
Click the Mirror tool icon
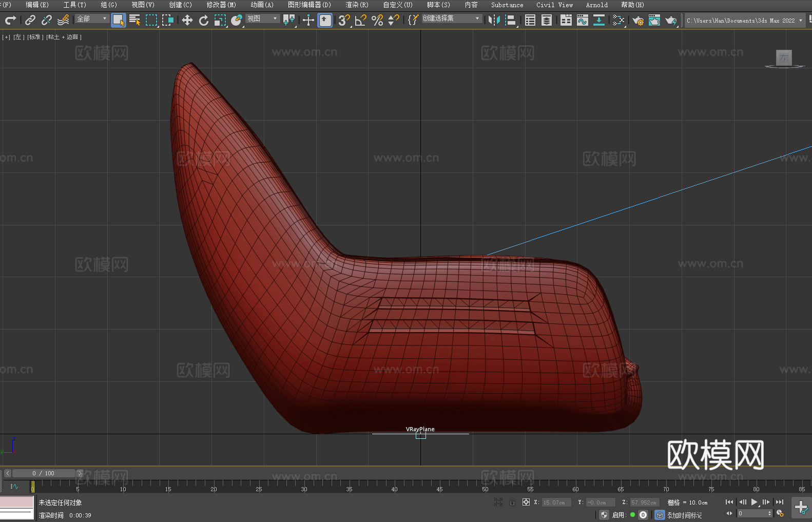pos(494,20)
